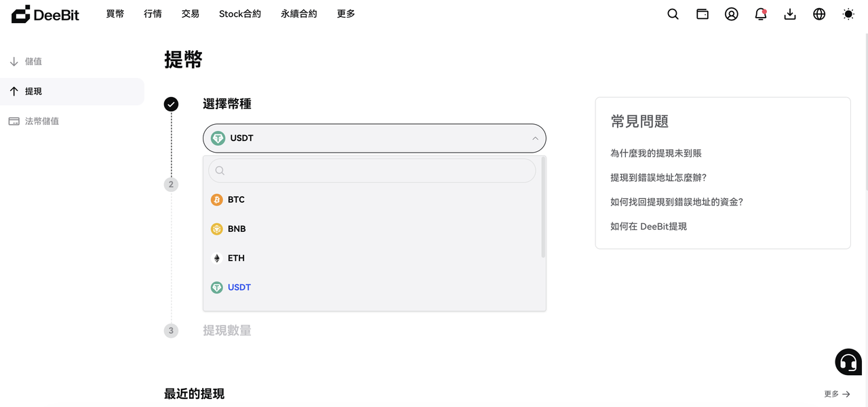Open the 更多 menu in navigation
This screenshot has width=868, height=407.
pos(346,14)
